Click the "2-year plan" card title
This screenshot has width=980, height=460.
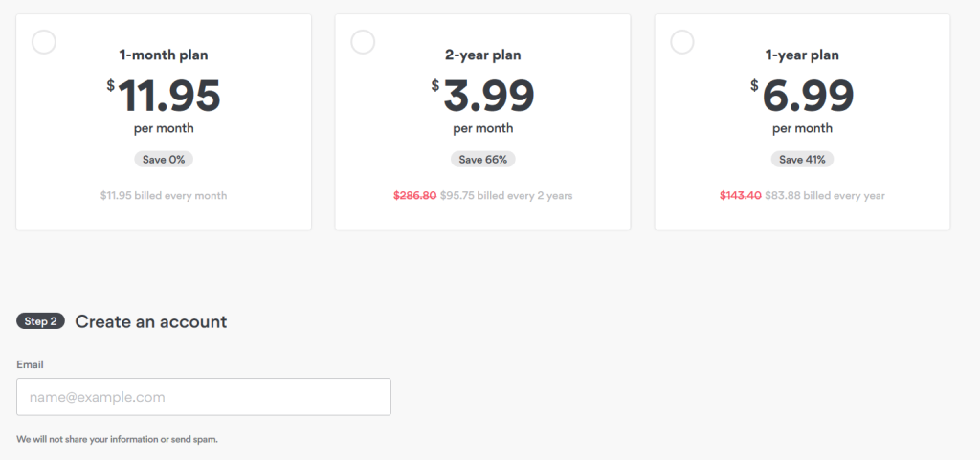click(482, 55)
